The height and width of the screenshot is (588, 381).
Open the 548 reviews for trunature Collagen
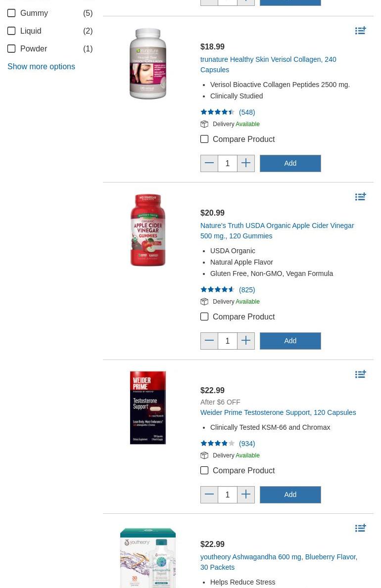[247, 112]
